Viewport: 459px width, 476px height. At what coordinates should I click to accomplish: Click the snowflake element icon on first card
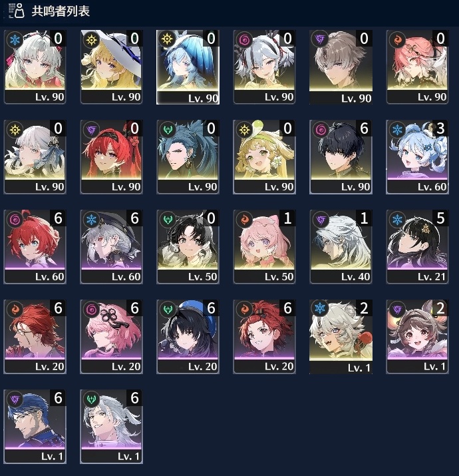(x=15, y=39)
